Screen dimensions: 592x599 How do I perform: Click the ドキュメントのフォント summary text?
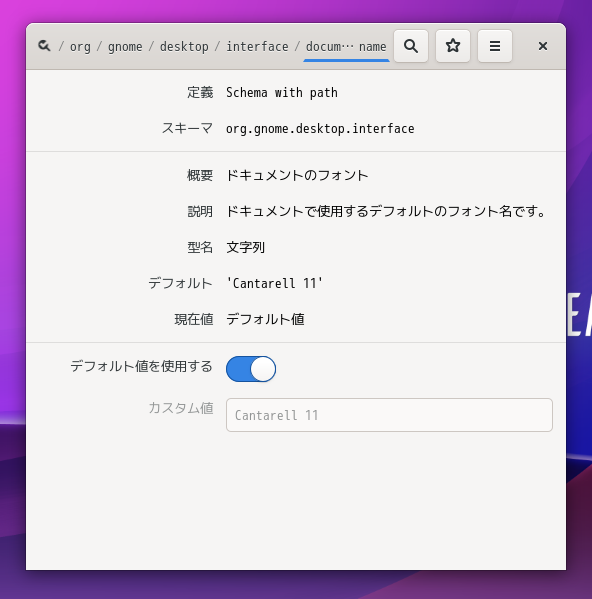(297, 175)
